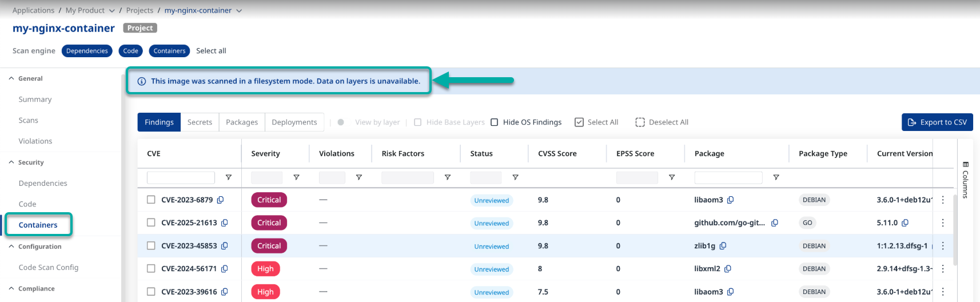Click the Deselect All button

[x=662, y=122]
